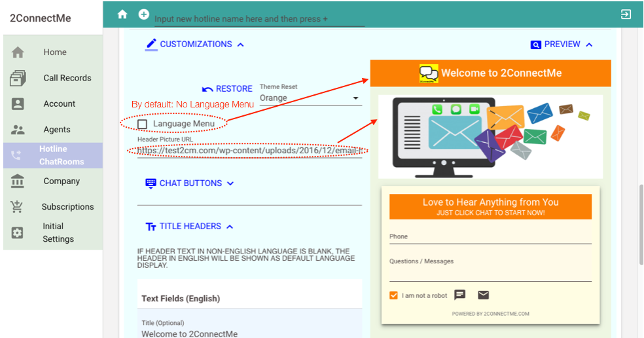The image size is (644, 338).
Task: Click the Header Picture URL field
Action: (250, 151)
